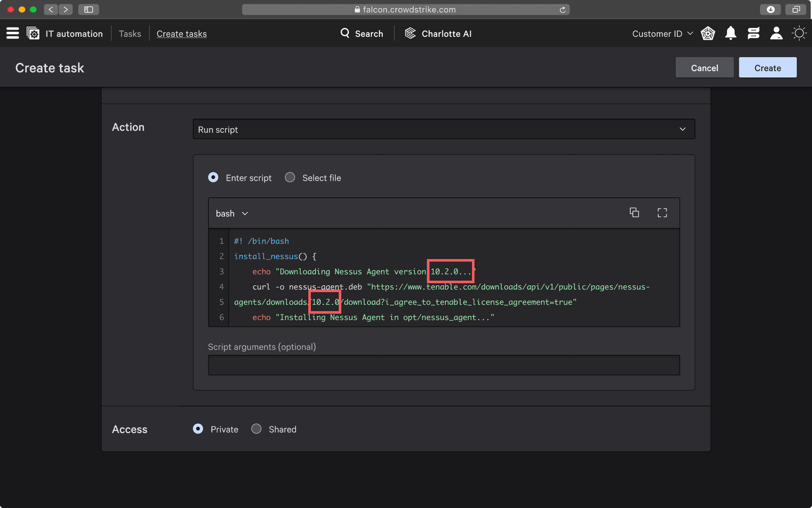Screen dimensions: 812x508
Task: Click the #! /bin/bash shebang line
Action: [x=261, y=241]
